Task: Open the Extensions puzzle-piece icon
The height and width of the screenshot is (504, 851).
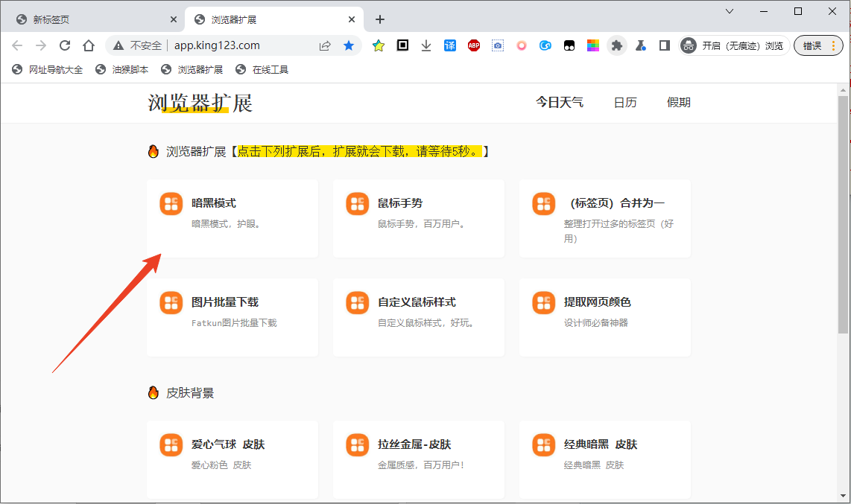Action: click(x=617, y=45)
